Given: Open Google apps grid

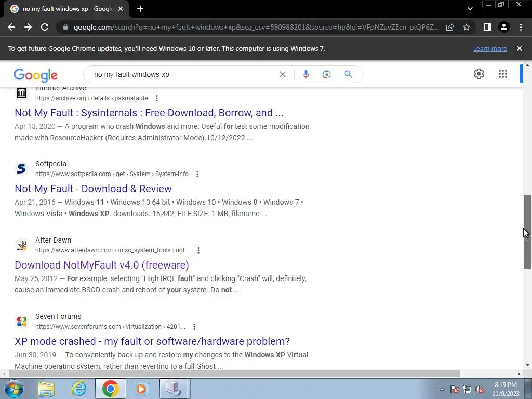Looking at the screenshot, I should point(503,74).
